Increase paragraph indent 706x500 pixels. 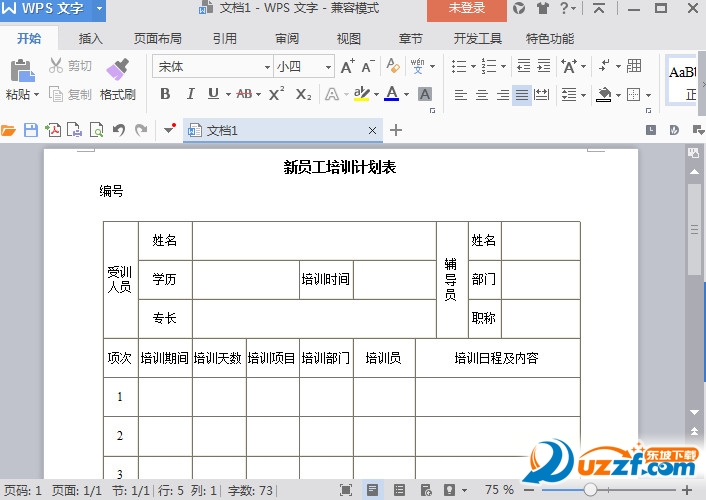(x=544, y=66)
